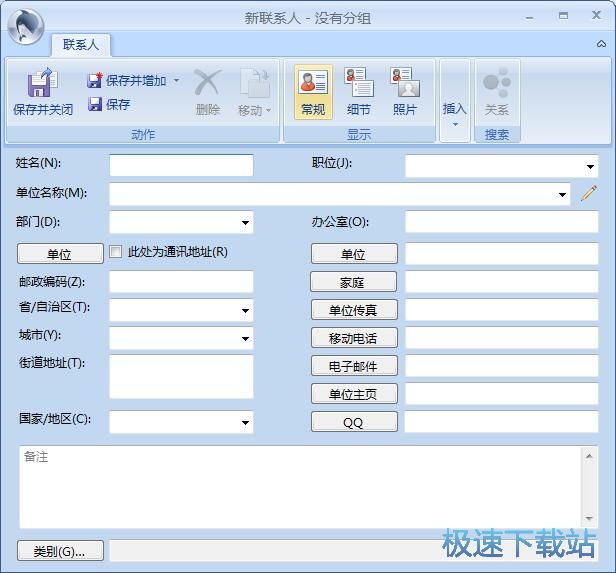Click the QQ button
Screen dimensions: 616x573
[x=354, y=422]
